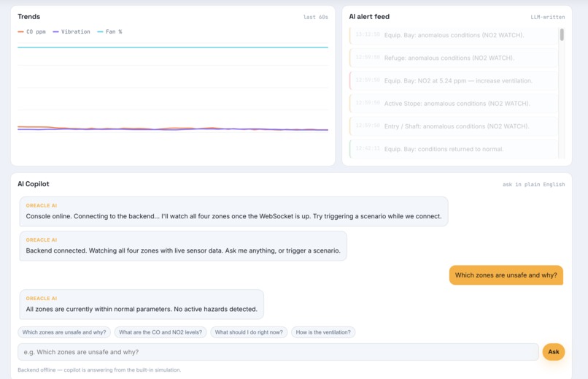Click the user message bubble 'Which zones are unsafe and why?'

click(506, 275)
